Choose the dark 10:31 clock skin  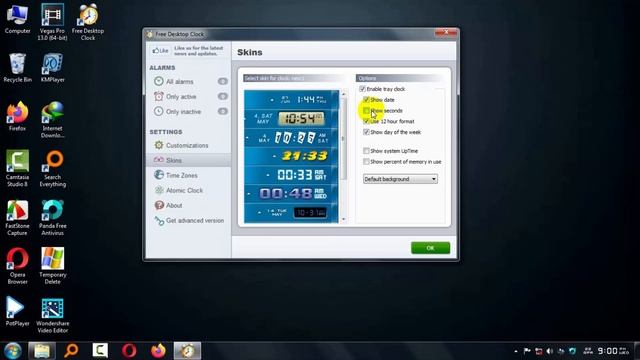click(x=291, y=213)
